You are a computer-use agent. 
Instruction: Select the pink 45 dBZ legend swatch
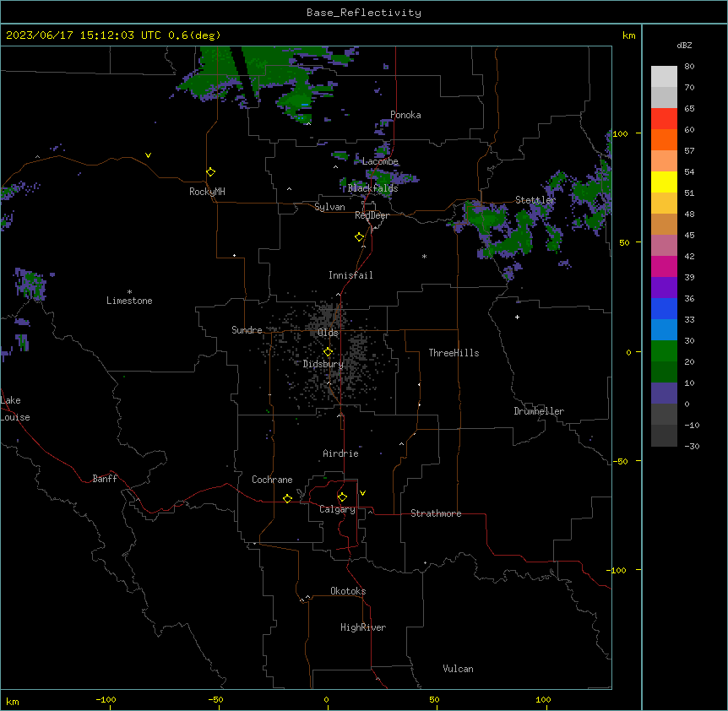pyautogui.click(x=664, y=246)
